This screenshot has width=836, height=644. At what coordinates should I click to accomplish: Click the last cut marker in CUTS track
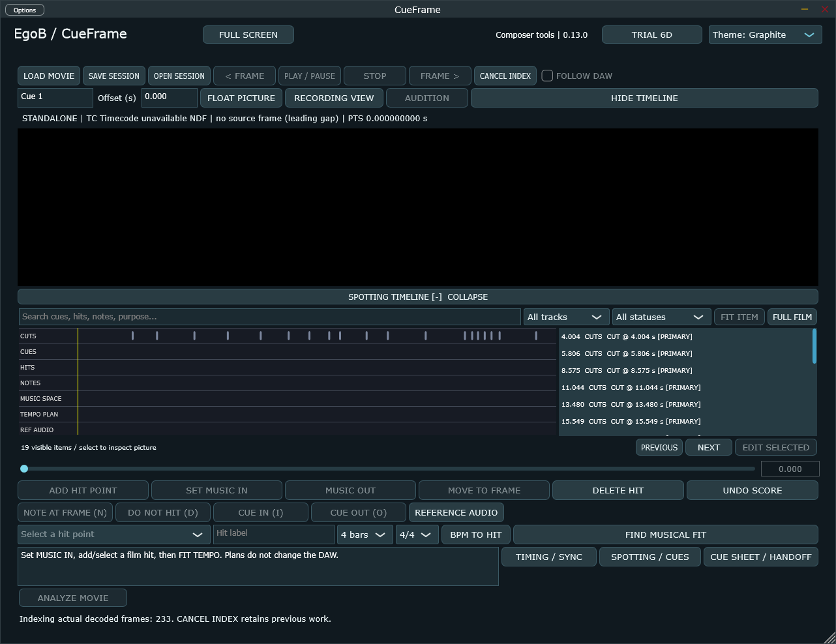click(536, 336)
